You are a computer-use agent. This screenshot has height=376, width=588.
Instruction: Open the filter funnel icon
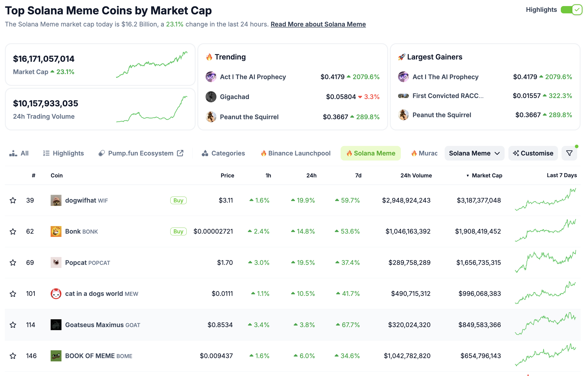point(569,153)
